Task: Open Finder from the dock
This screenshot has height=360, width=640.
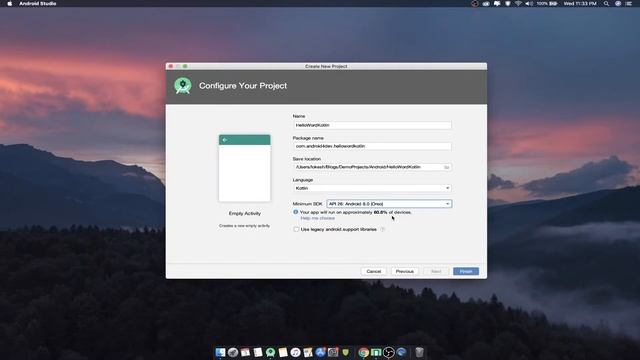Action: coord(220,352)
